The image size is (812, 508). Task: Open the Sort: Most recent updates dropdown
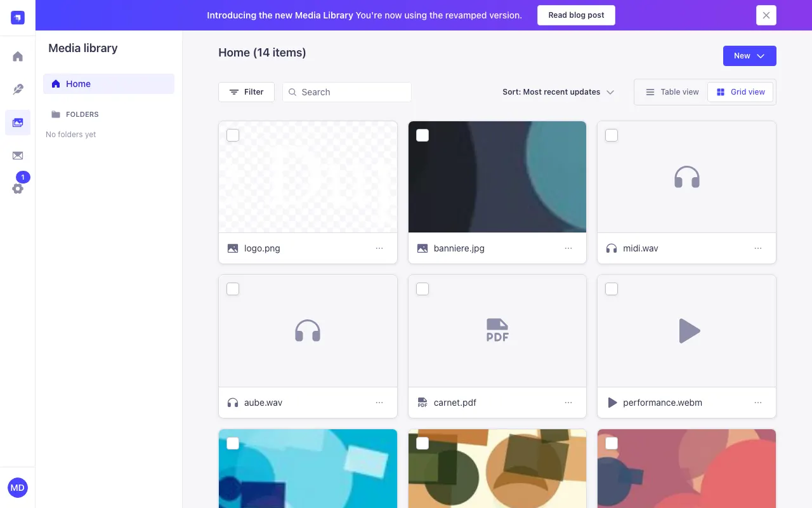click(558, 92)
